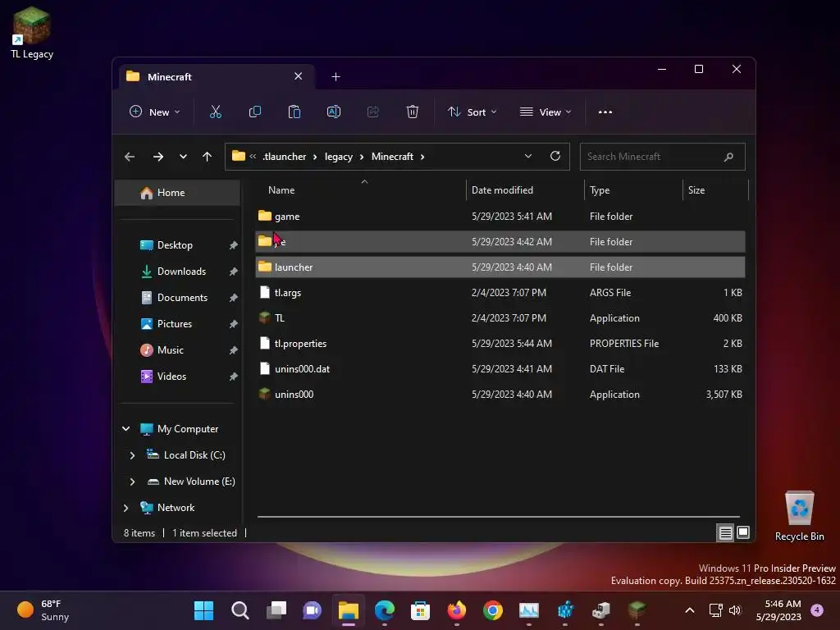This screenshot has height=630, width=840.
Task: Select the TL application file
Action: tap(500, 317)
